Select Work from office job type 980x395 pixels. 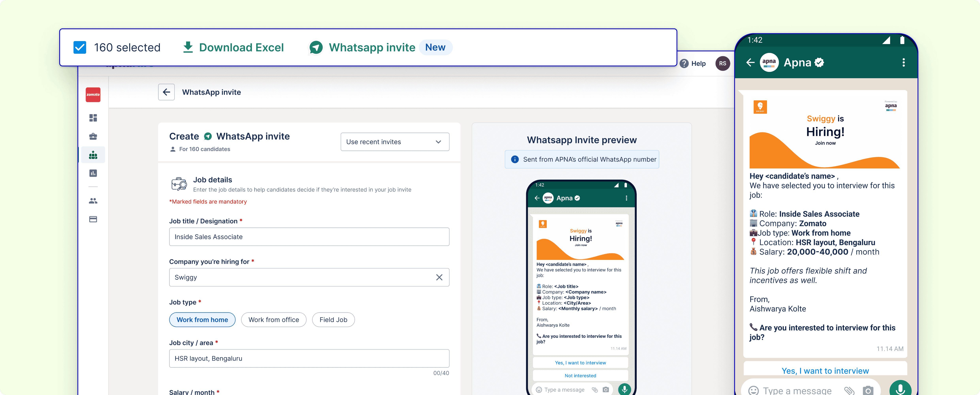[273, 320]
